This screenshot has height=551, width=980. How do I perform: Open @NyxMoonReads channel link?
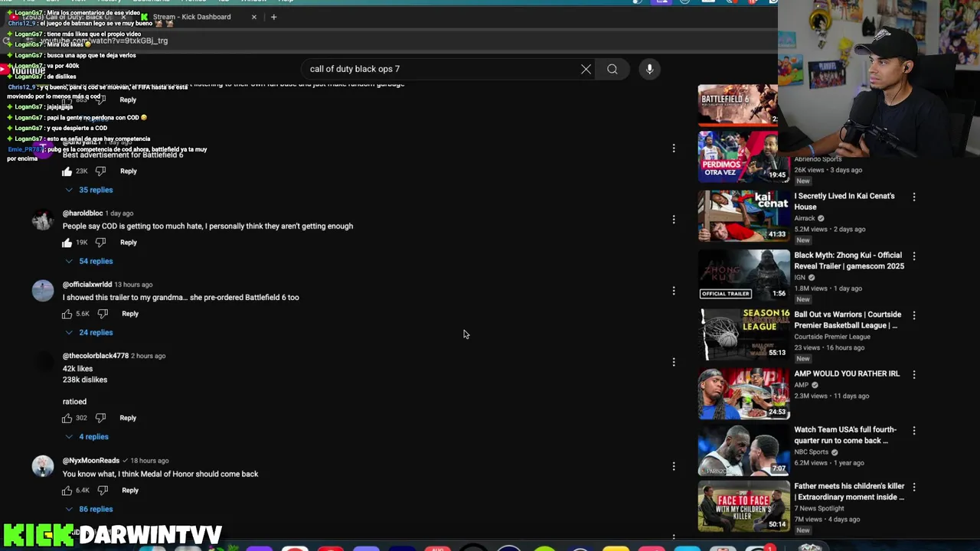point(91,461)
